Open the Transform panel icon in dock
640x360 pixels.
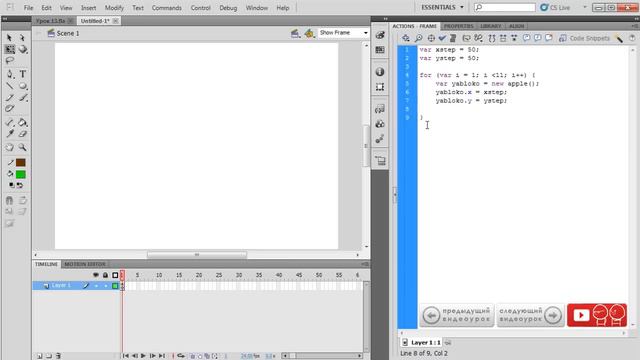tap(380, 87)
